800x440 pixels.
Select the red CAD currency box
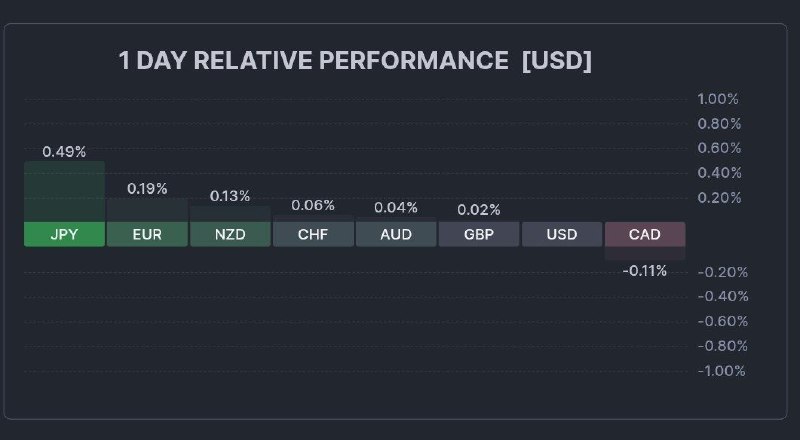tap(645, 235)
